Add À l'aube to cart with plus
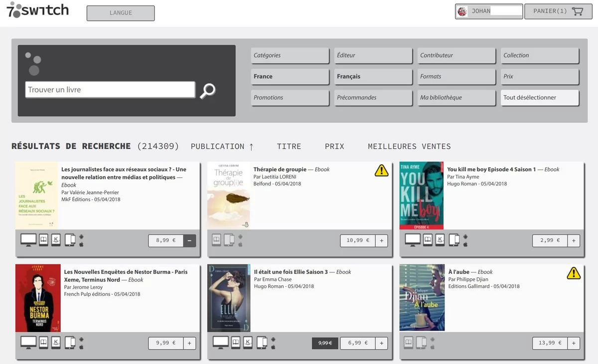This screenshot has height=364, width=598. (574, 343)
